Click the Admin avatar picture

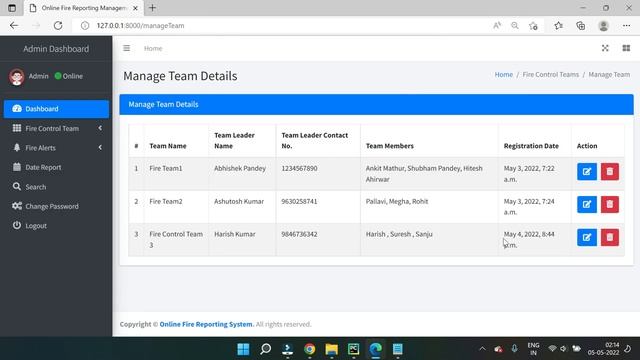tap(17, 76)
